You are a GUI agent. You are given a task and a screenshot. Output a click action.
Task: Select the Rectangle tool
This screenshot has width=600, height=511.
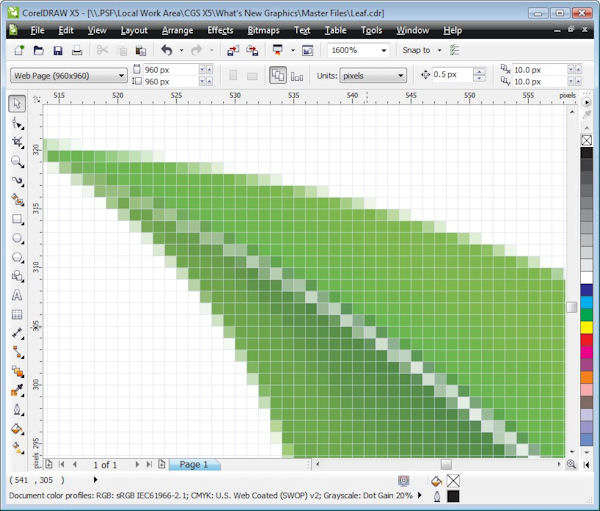click(17, 218)
